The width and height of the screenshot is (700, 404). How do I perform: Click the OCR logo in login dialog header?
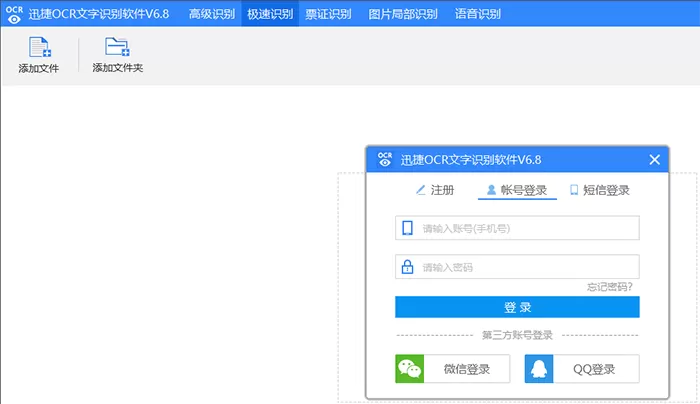(385, 159)
